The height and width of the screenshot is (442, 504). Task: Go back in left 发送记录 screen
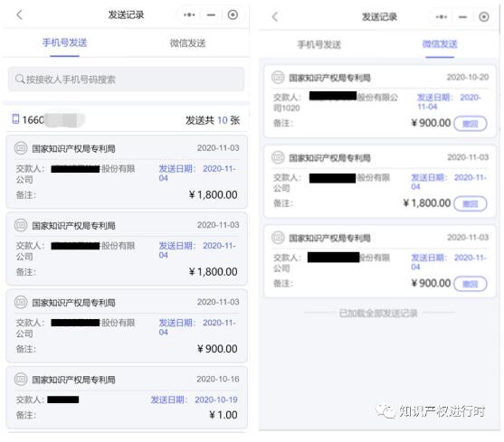(x=19, y=14)
